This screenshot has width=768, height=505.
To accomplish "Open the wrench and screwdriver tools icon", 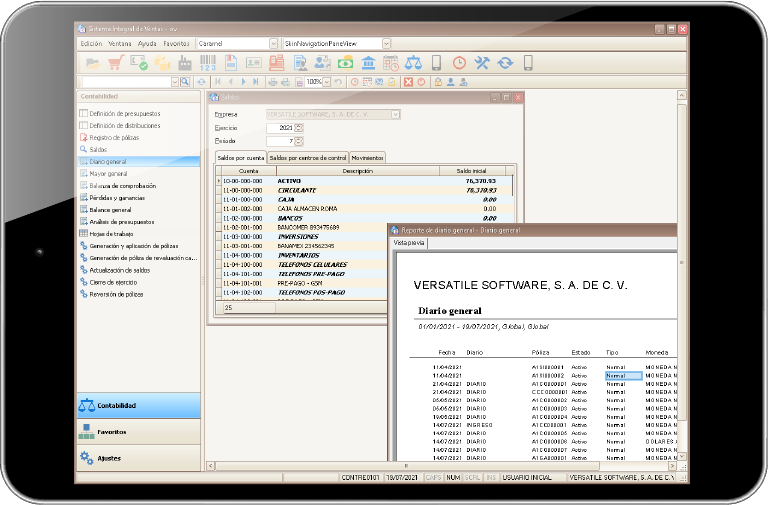I will (482, 63).
